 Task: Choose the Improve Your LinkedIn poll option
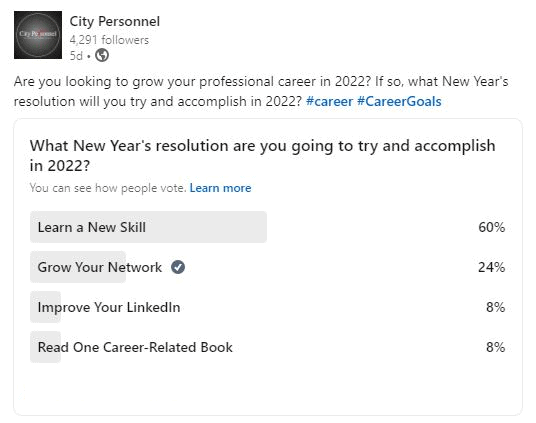(267, 307)
